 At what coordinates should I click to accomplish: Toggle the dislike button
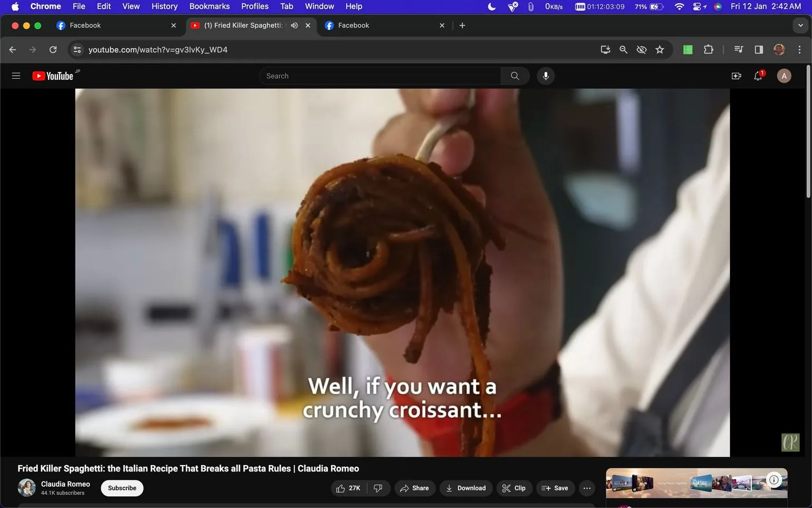[x=378, y=488]
